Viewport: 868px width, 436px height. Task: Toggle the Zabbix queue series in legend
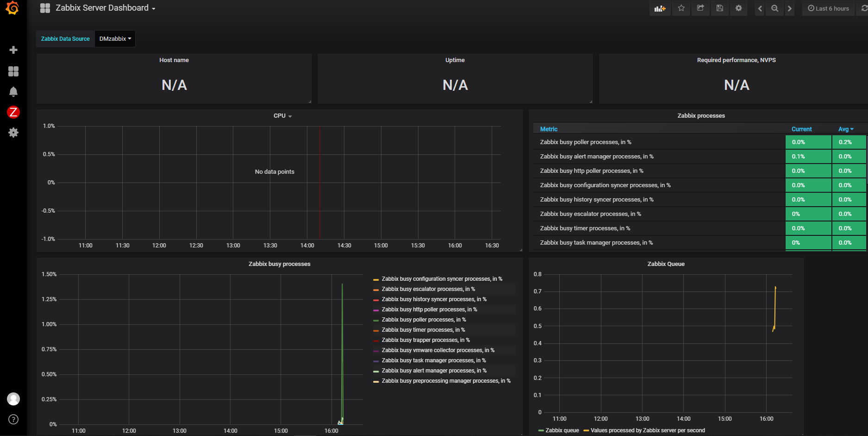click(562, 430)
